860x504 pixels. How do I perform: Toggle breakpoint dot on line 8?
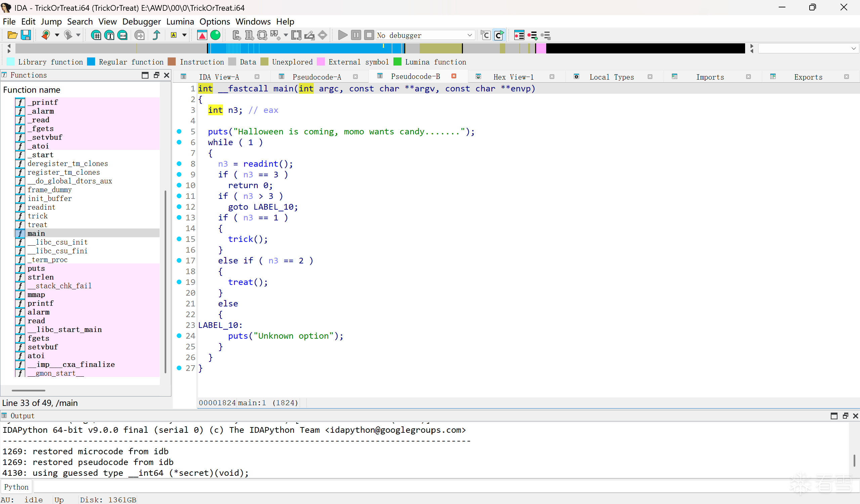(179, 164)
